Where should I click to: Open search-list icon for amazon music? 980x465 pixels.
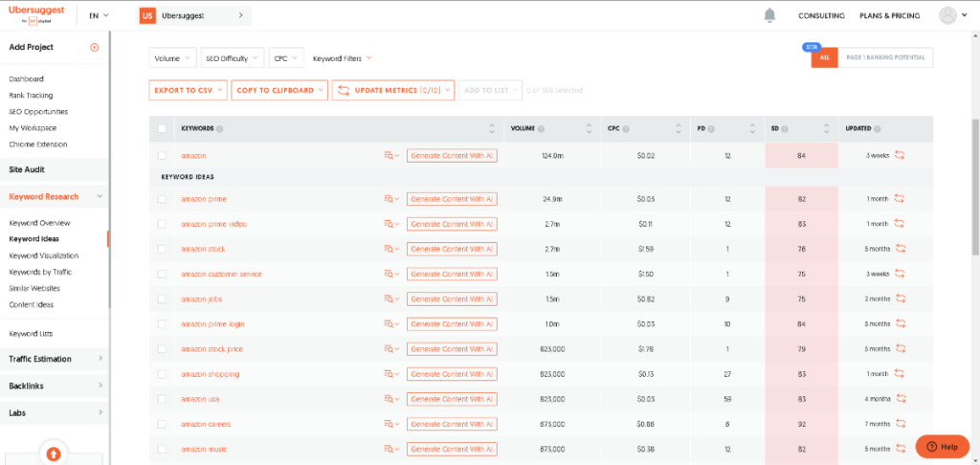pyautogui.click(x=391, y=449)
